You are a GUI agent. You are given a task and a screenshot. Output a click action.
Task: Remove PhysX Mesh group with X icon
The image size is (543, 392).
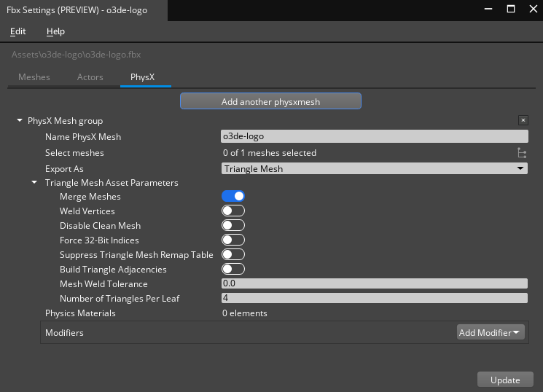(523, 121)
